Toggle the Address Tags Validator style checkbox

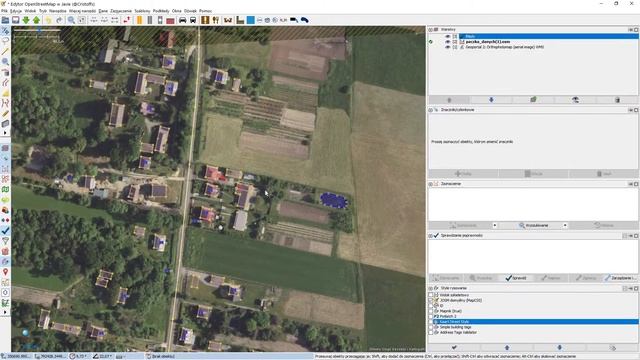(x=431, y=332)
